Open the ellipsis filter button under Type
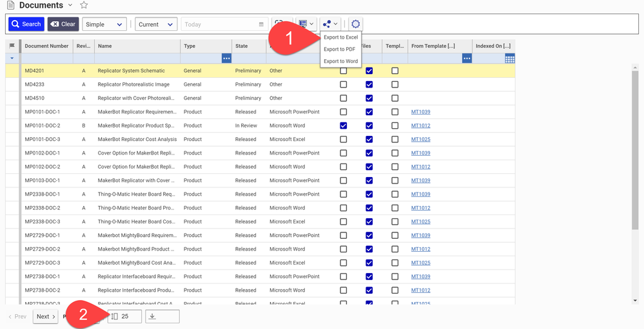 tap(226, 59)
